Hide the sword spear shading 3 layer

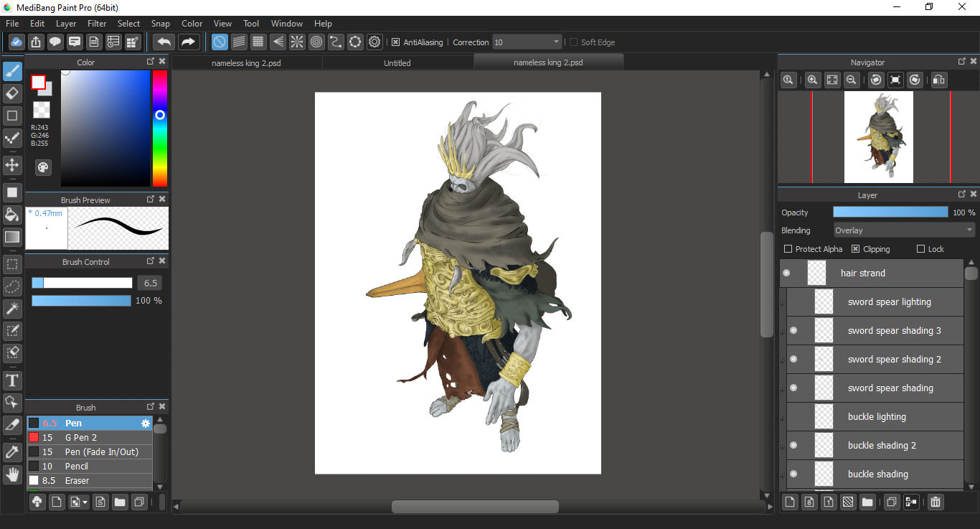click(x=793, y=330)
